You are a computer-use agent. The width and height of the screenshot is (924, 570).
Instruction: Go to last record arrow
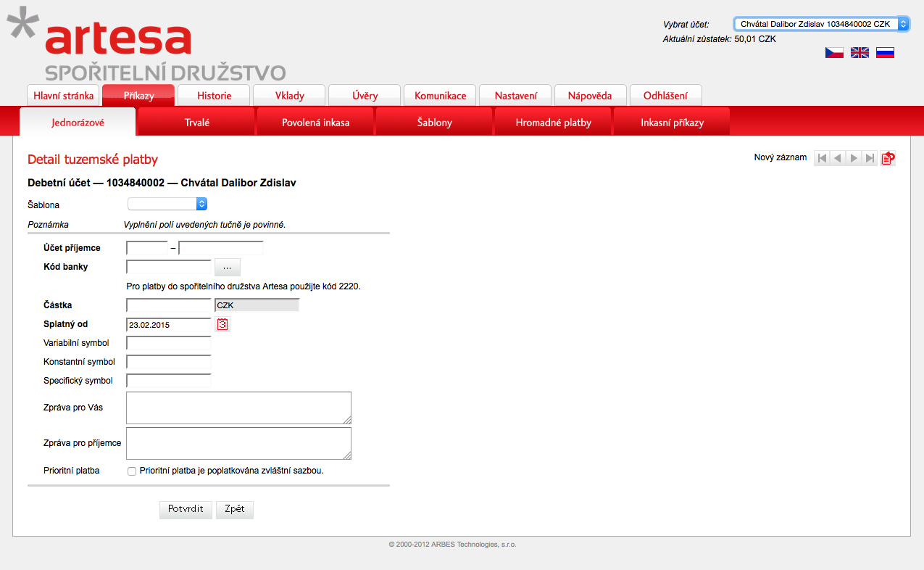click(x=870, y=158)
